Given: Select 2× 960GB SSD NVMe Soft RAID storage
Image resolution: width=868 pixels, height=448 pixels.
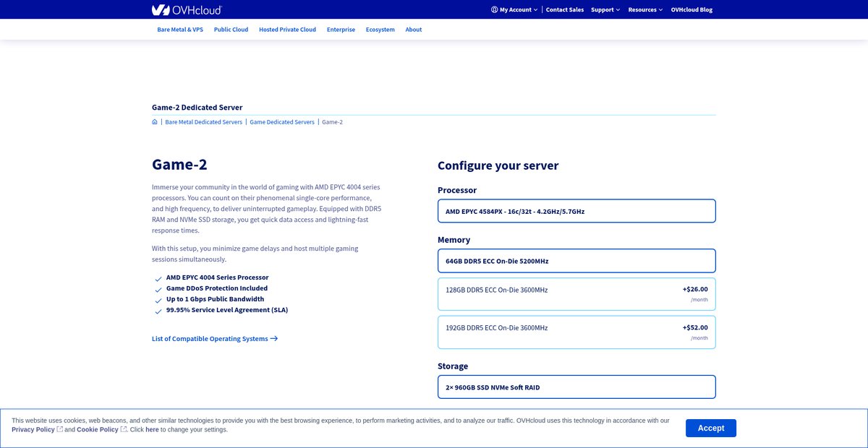Looking at the screenshot, I should point(576,387).
